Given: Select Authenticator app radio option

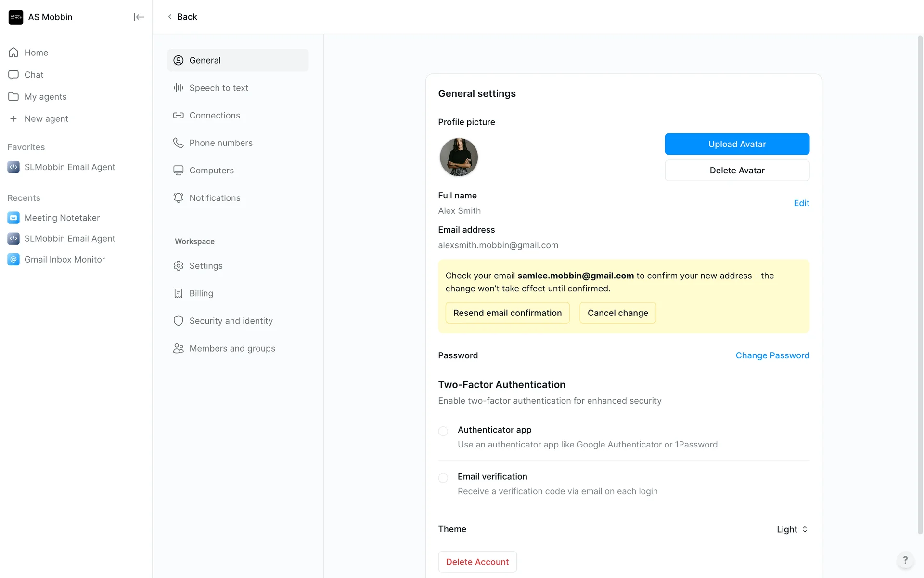Looking at the screenshot, I should click(x=443, y=431).
